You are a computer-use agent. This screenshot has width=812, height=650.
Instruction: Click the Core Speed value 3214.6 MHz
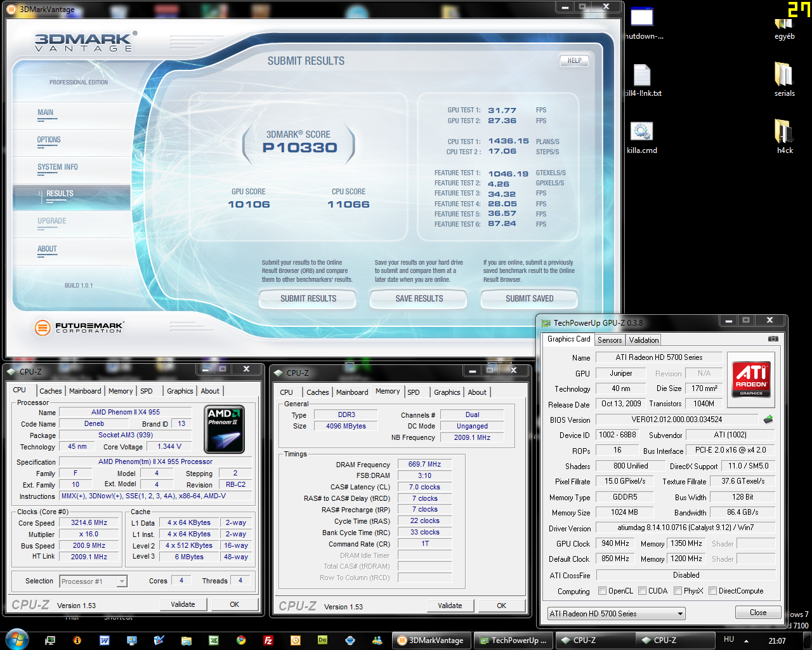click(x=89, y=523)
